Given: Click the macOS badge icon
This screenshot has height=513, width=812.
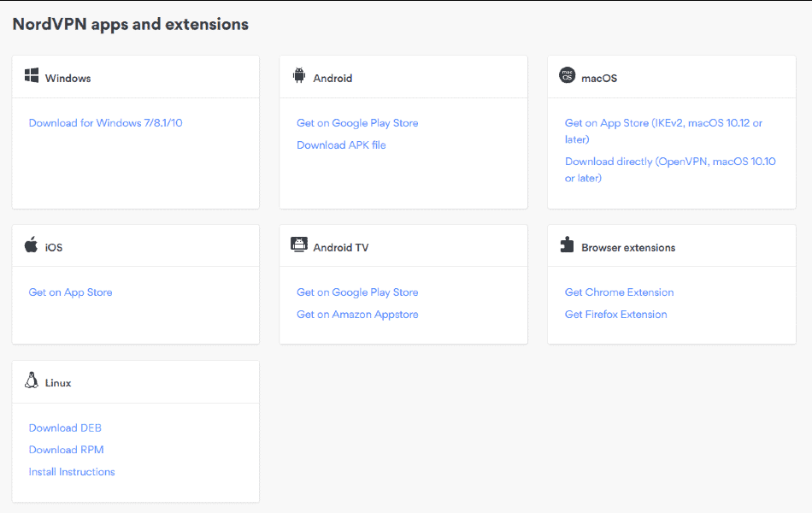Looking at the screenshot, I should [567, 75].
